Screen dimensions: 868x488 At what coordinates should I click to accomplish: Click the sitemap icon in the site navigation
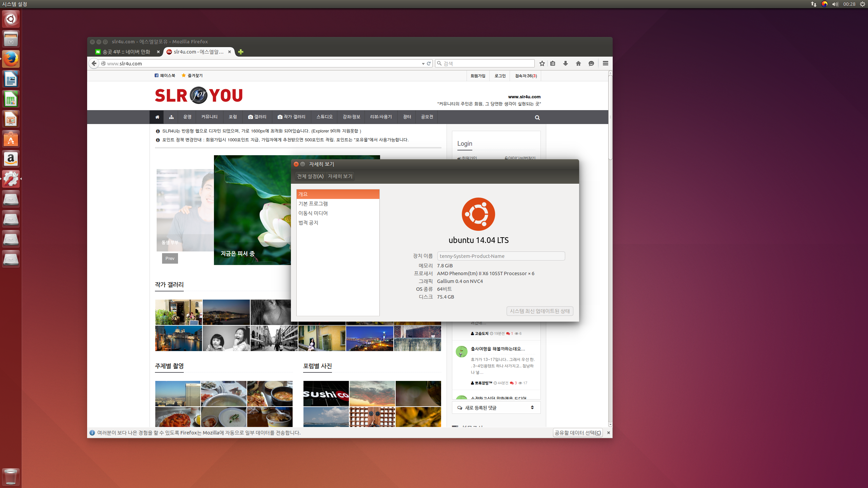(171, 117)
